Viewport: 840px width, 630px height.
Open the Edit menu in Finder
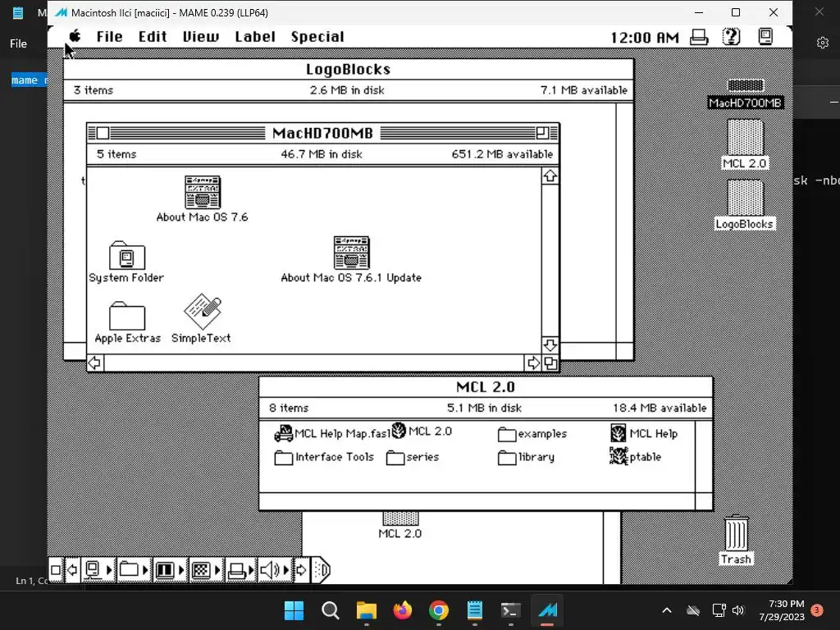(153, 37)
